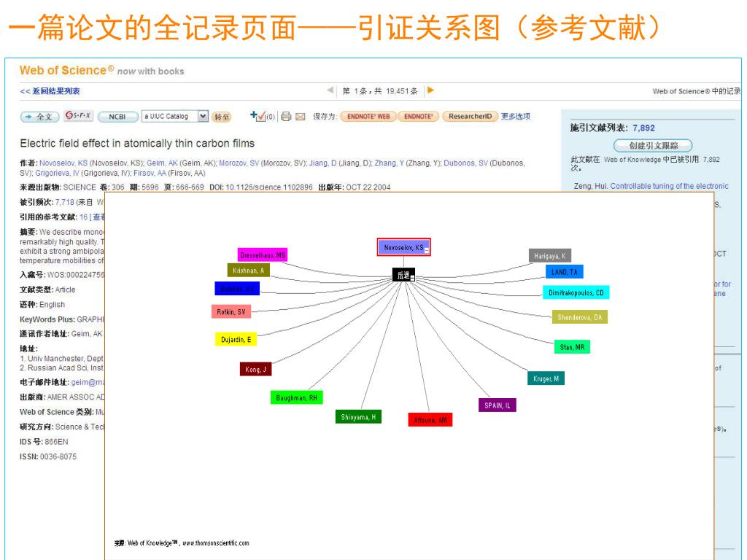Open author link Dubonos, SV
This screenshot has width=747, height=560.
tap(466, 163)
